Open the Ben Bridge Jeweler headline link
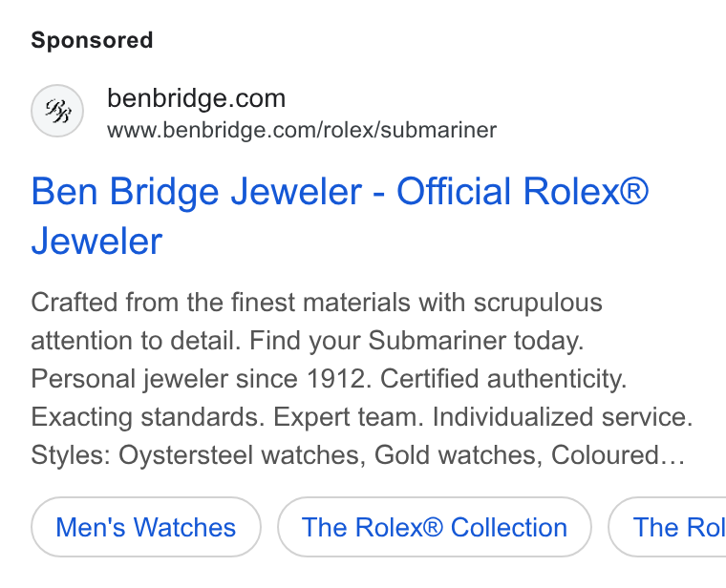The width and height of the screenshot is (726, 588). point(340,216)
